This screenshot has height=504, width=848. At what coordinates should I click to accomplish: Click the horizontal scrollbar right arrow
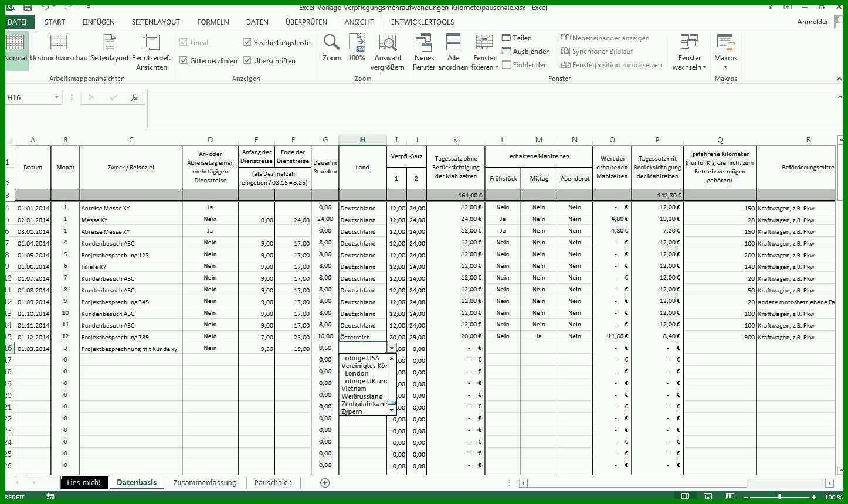click(829, 483)
